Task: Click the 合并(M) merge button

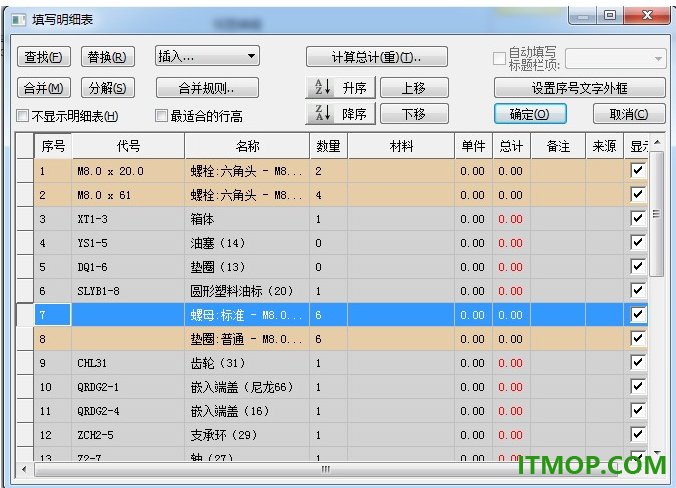Action: click(x=44, y=88)
